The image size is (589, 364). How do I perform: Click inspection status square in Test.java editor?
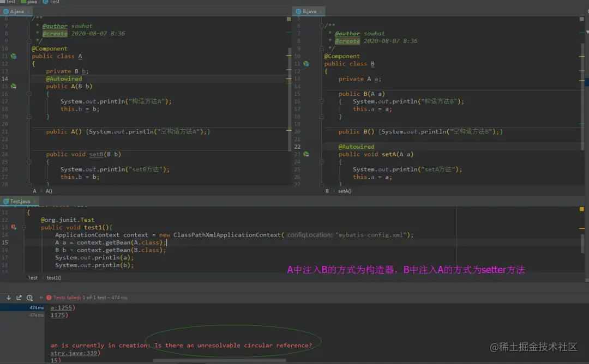point(581,209)
